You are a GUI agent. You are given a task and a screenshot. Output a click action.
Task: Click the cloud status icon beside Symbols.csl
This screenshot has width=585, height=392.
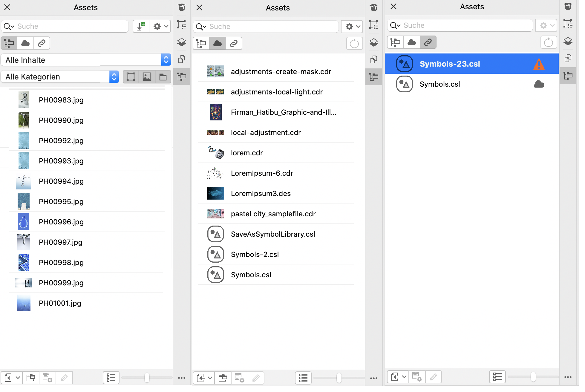pyautogui.click(x=539, y=84)
